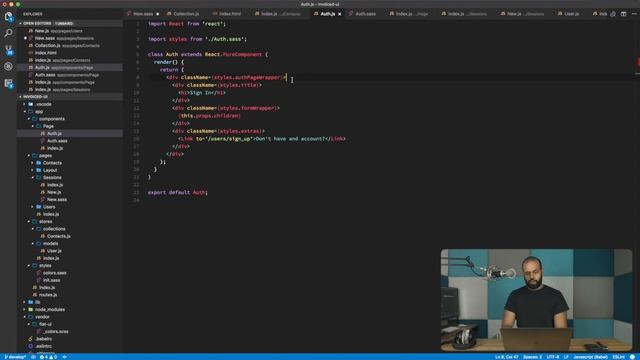Image resolution: width=640 pixels, height=360 pixels.
Task: Open init.sass under styles folder
Action: click(70, 280)
